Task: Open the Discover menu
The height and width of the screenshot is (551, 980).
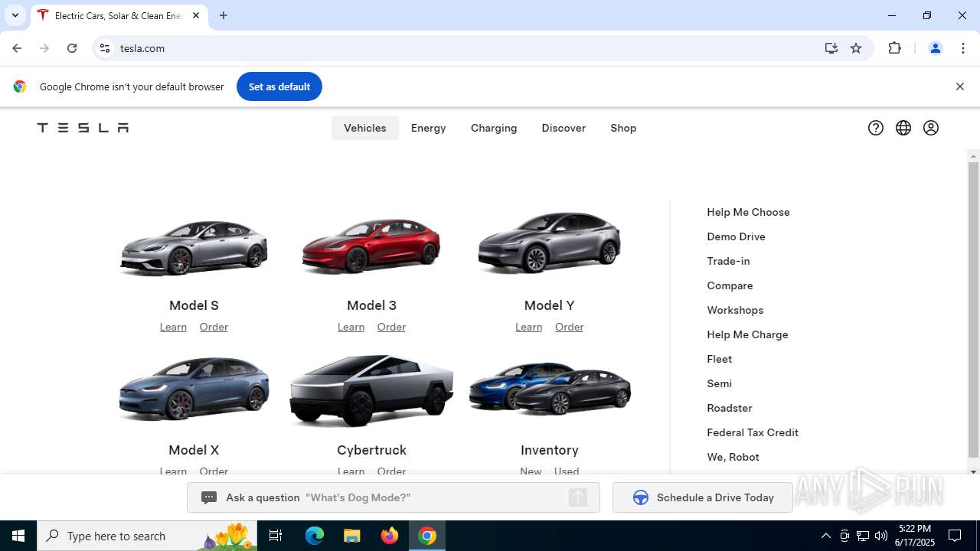Action: coord(563,128)
